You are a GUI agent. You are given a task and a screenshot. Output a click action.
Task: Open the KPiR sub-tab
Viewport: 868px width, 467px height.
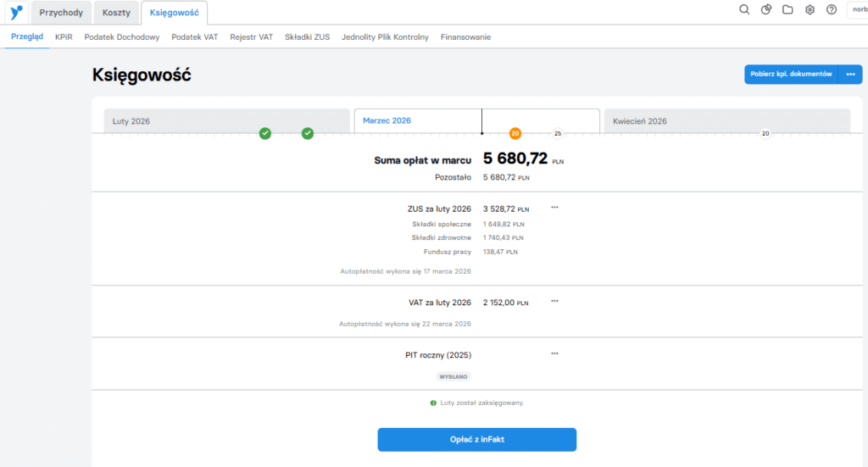point(64,37)
